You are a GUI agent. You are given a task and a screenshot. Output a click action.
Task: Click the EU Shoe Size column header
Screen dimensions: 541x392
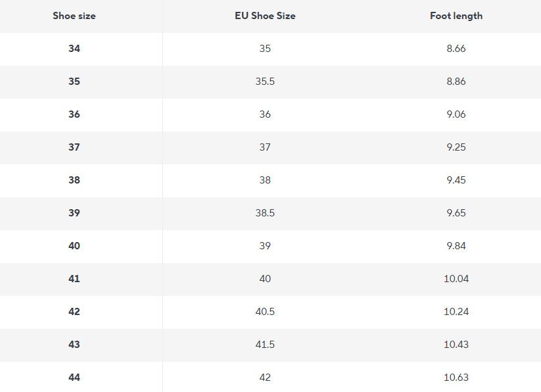[265, 16]
